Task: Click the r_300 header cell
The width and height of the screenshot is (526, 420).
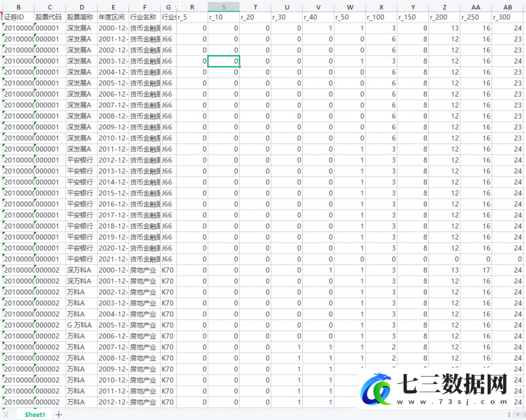Action: 508,17
